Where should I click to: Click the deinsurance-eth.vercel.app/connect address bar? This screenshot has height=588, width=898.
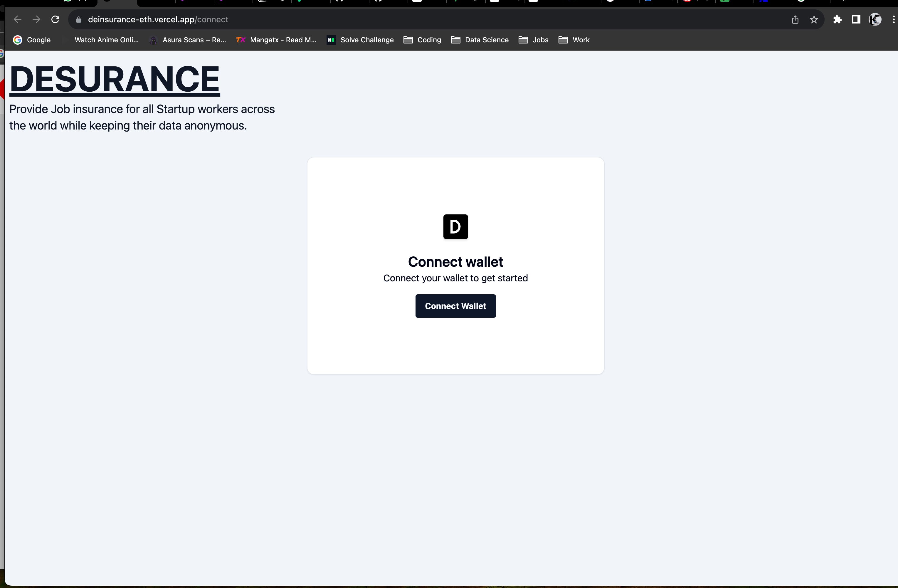pyautogui.click(x=158, y=19)
